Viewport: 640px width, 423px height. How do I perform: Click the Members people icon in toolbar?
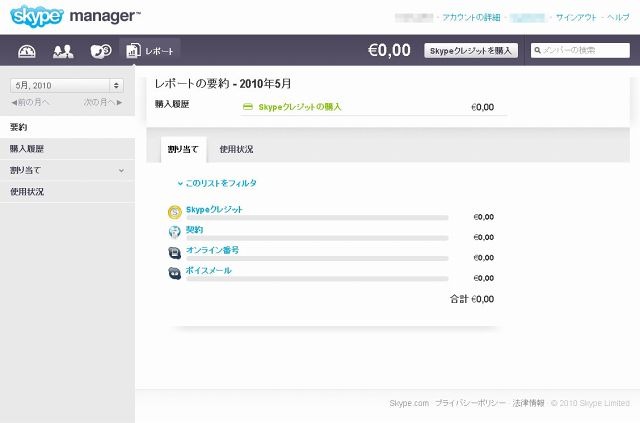click(x=63, y=51)
